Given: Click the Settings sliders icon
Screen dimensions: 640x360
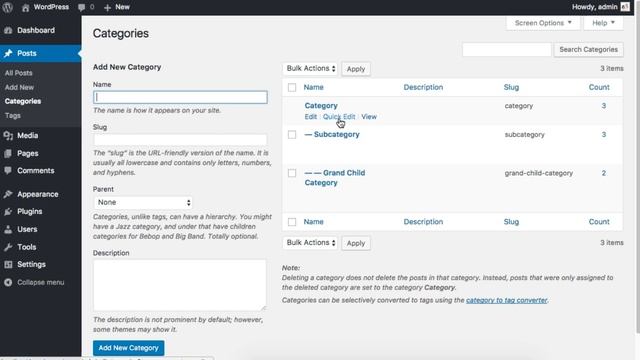Looking at the screenshot, I should (x=8, y=264).
